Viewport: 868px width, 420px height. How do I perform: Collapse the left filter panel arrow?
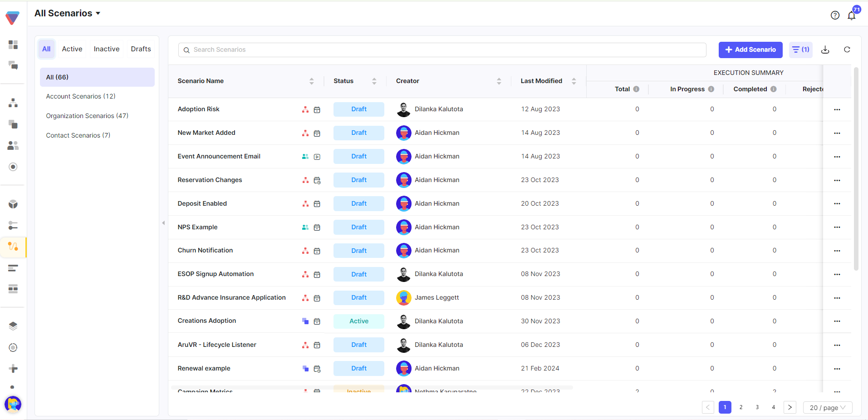163,223
